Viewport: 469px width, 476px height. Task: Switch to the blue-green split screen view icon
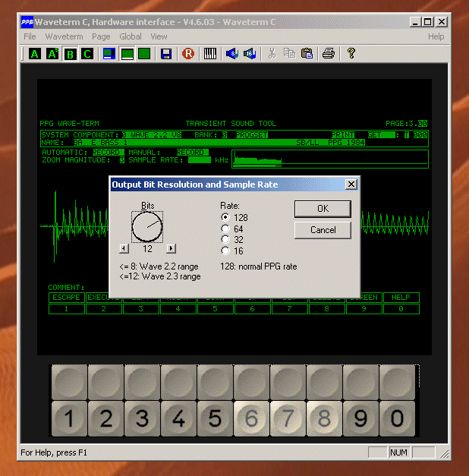click(x=109, y=54)
